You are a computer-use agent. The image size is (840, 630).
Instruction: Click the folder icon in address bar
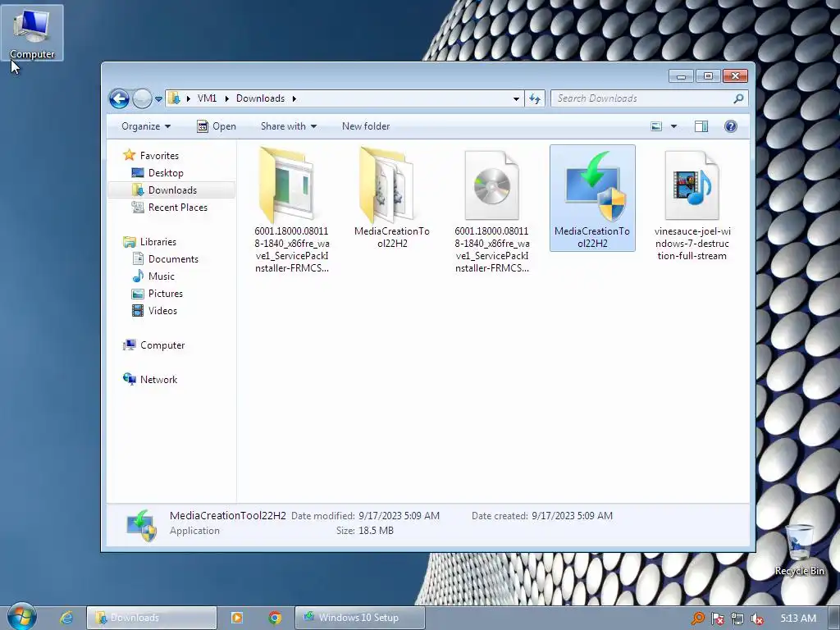[174, 98]
